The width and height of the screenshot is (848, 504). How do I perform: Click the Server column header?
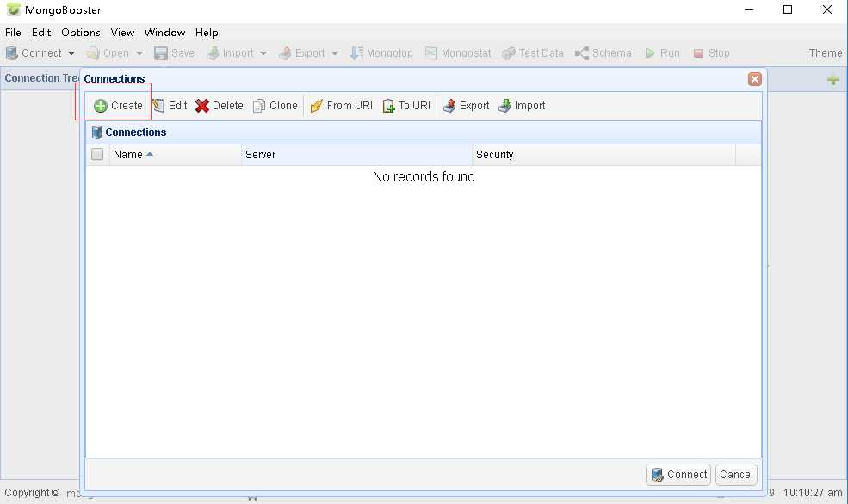356,155
